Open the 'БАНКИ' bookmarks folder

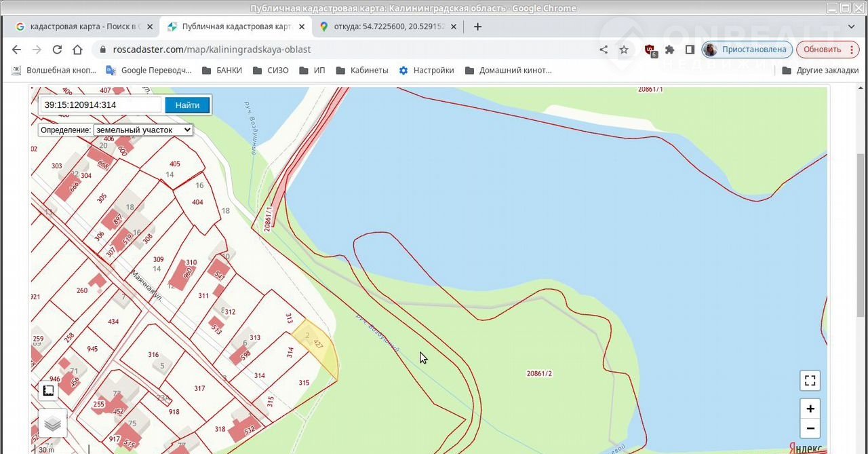[221, 71]
